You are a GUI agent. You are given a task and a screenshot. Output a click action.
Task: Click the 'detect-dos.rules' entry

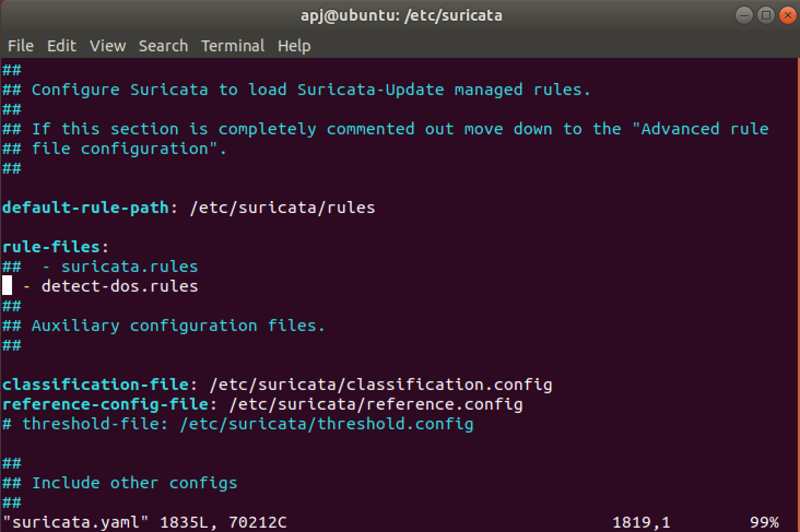pyautogui.click(x=120, y=286)
